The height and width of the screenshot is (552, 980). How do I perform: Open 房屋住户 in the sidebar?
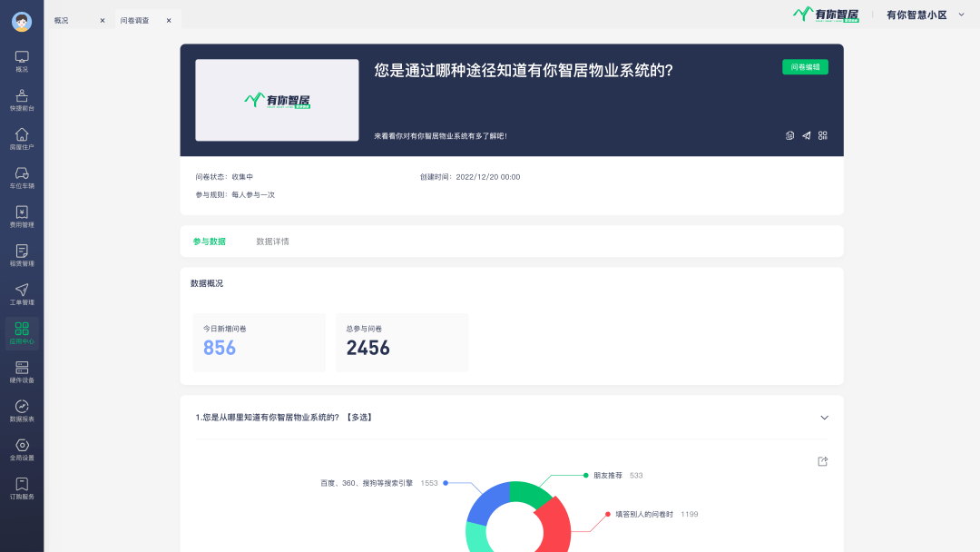[22, 140]
